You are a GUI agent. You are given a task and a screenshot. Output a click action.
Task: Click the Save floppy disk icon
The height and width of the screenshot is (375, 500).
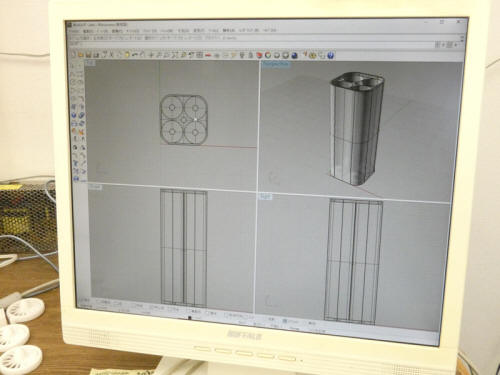(x=88, y=54)
